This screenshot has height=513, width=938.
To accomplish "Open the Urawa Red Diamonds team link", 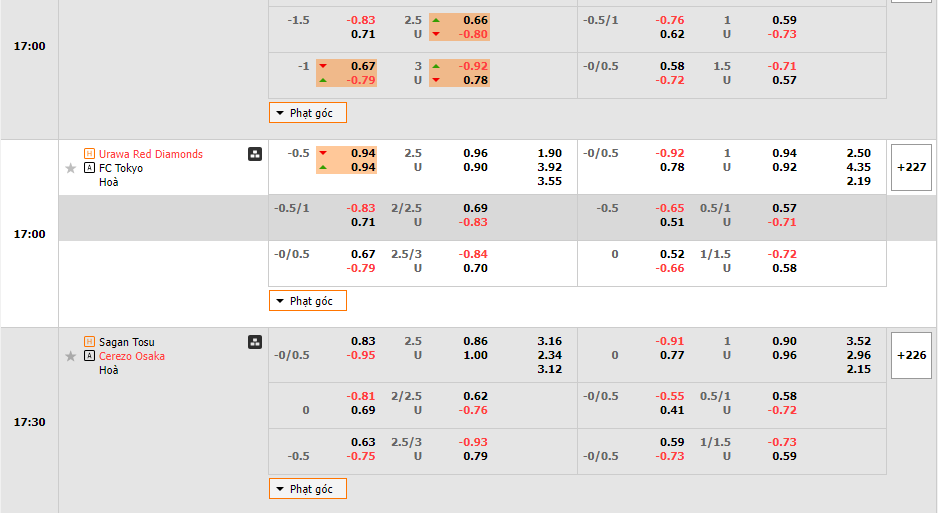I will pos(151,154).
